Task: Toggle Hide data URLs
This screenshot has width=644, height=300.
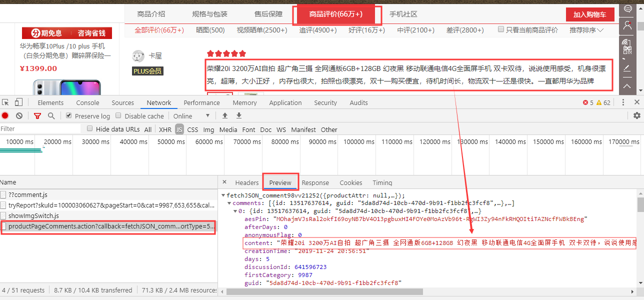Action: coord(89,129)
